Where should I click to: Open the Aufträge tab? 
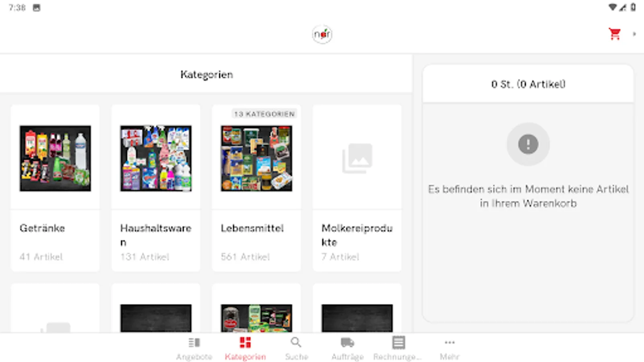coord(347,348)
